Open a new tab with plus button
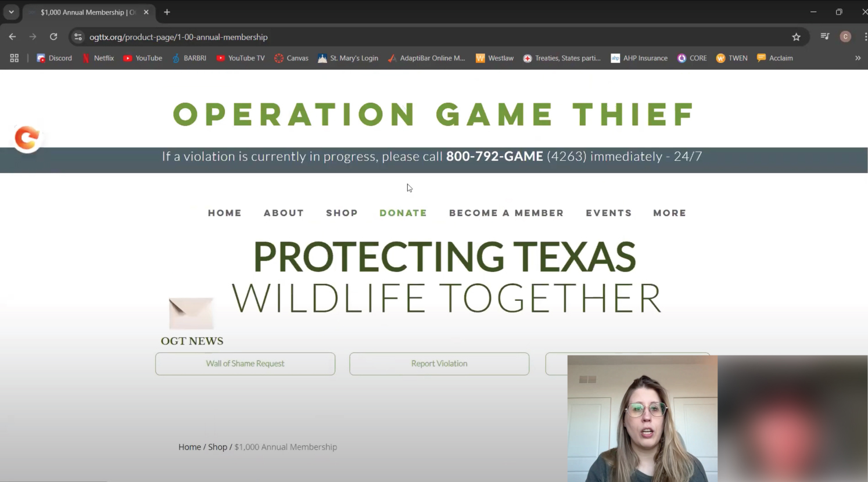Viewport: 868px width, 482px height. coord(167,12)
